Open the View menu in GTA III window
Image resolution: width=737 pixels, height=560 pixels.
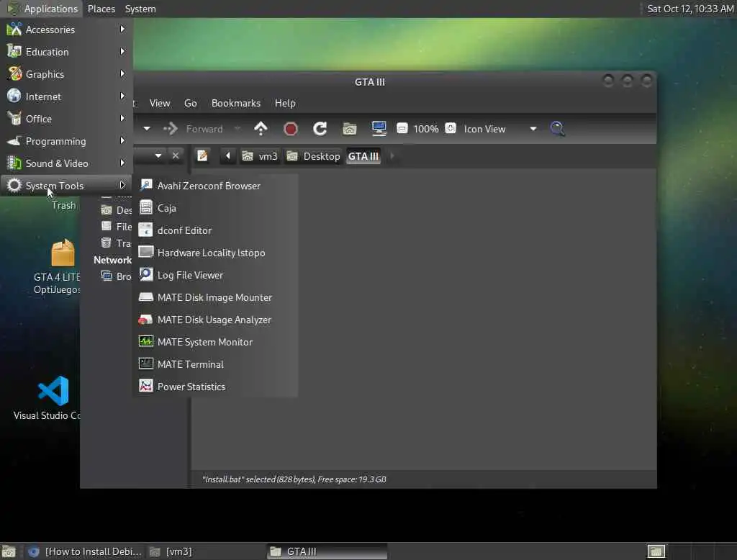point(160,103)
